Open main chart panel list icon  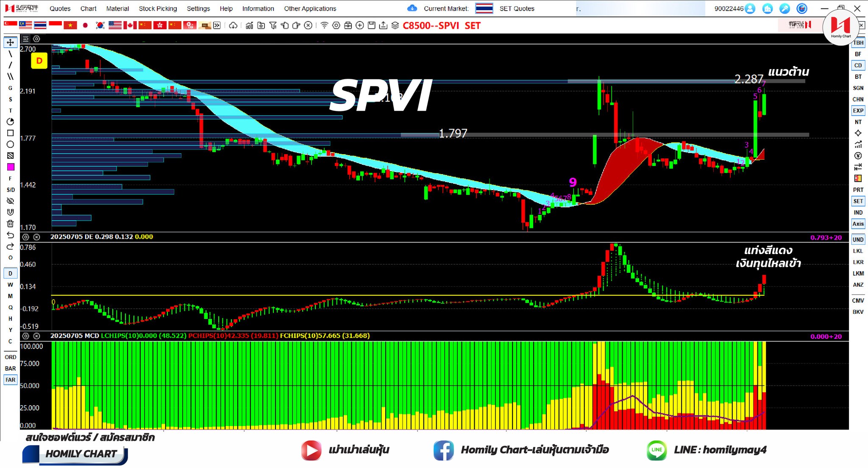click(x=25, y=39)
